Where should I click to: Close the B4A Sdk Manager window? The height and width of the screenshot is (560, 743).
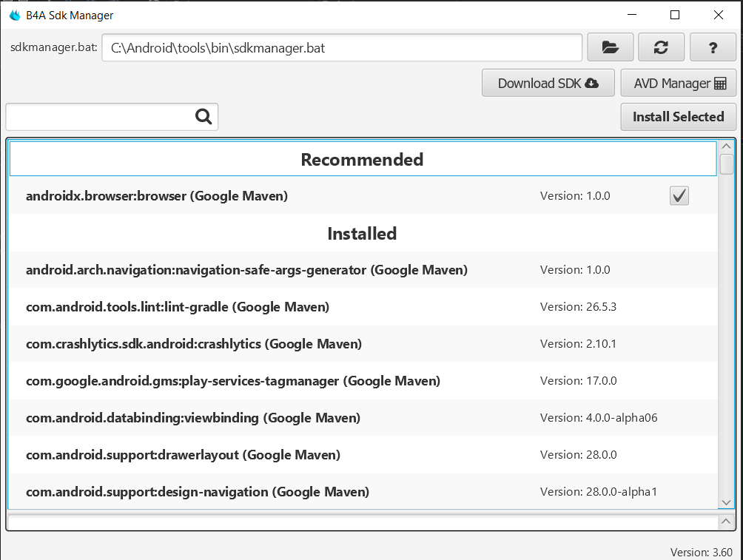tap(719, 15)
